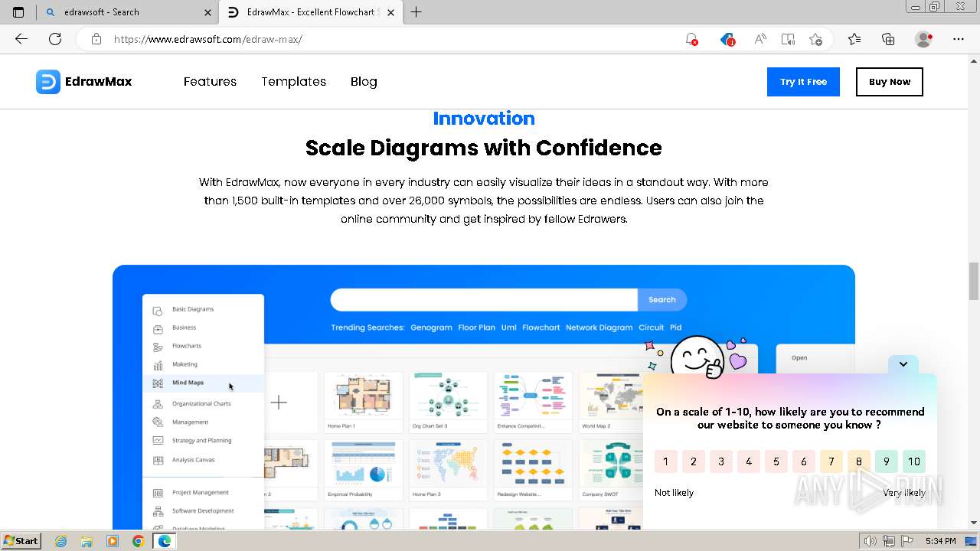Click the Edge taskbar icon
The height and width of the screenshot is (551, 980).
pyautogui.click(x=164, y=541)
